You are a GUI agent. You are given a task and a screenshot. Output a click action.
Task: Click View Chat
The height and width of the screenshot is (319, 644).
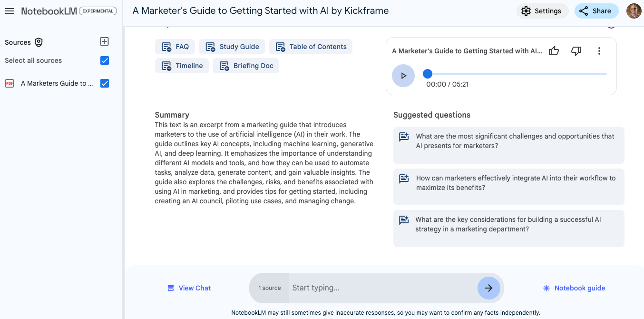(x=189, y=288)
